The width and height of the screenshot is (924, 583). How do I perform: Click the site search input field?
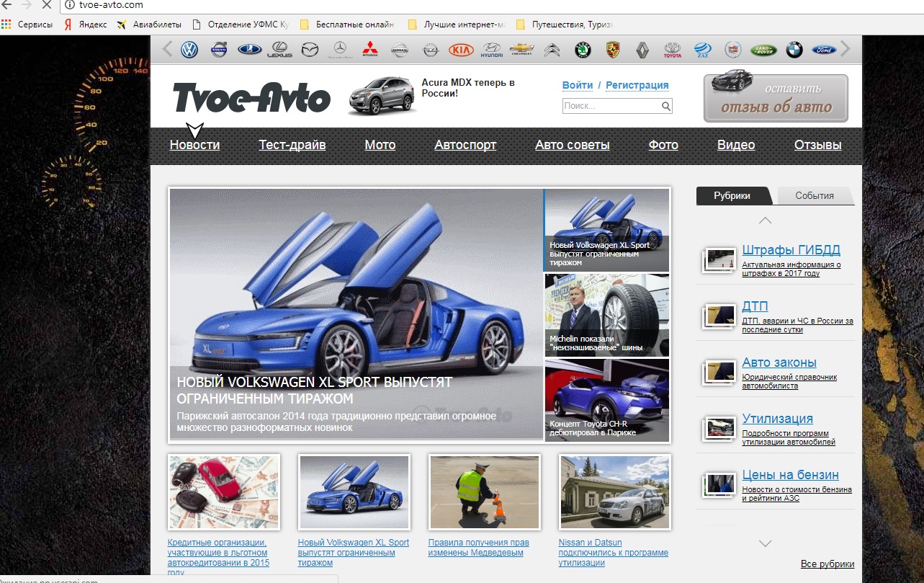611,107
